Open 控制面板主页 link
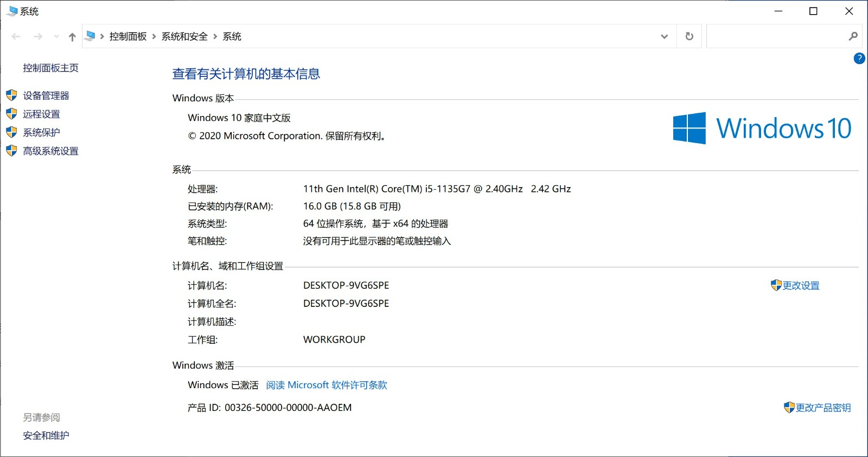 click(50, 68)
